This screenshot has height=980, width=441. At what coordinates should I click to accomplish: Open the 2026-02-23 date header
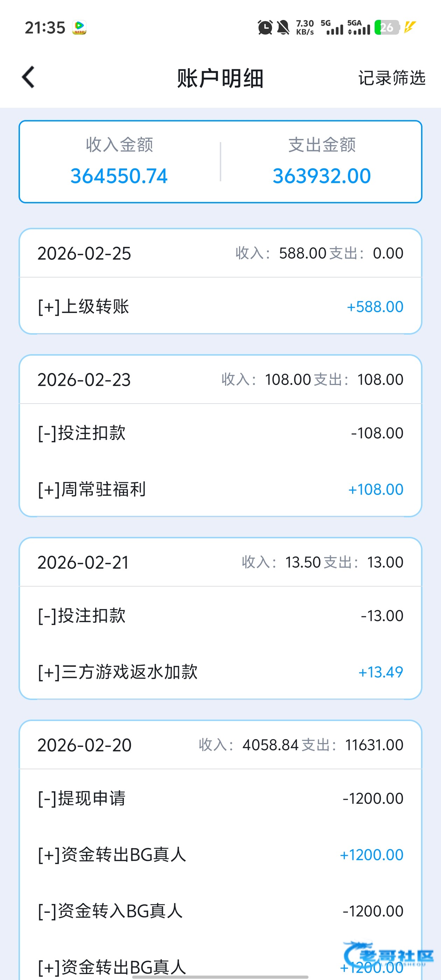(x=84, y=380)
